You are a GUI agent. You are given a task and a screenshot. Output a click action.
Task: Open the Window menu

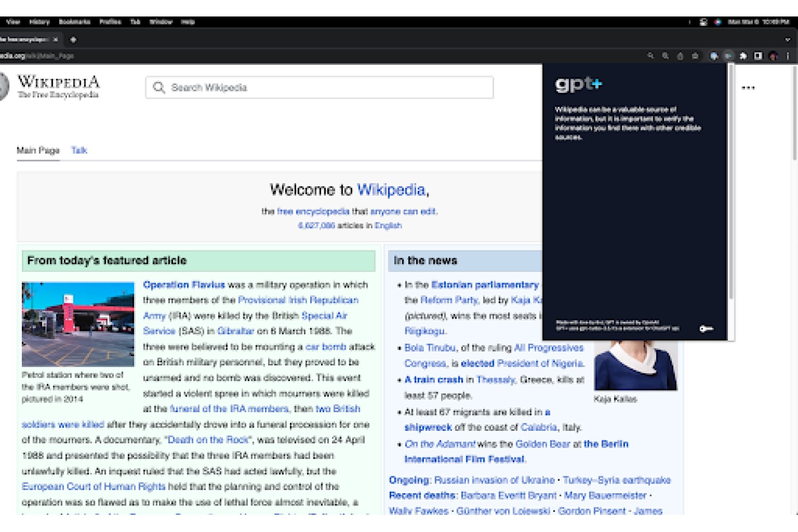tap(161, 22)
